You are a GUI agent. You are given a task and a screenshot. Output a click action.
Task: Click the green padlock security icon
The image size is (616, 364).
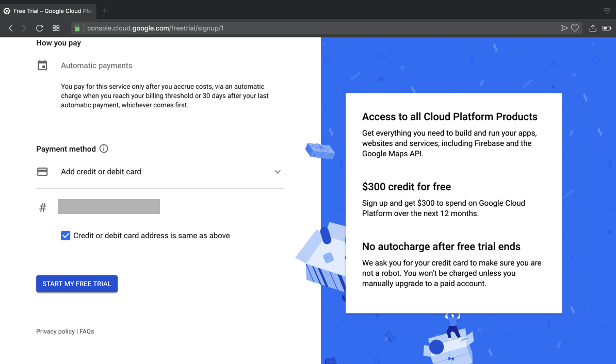pos(77,28)
